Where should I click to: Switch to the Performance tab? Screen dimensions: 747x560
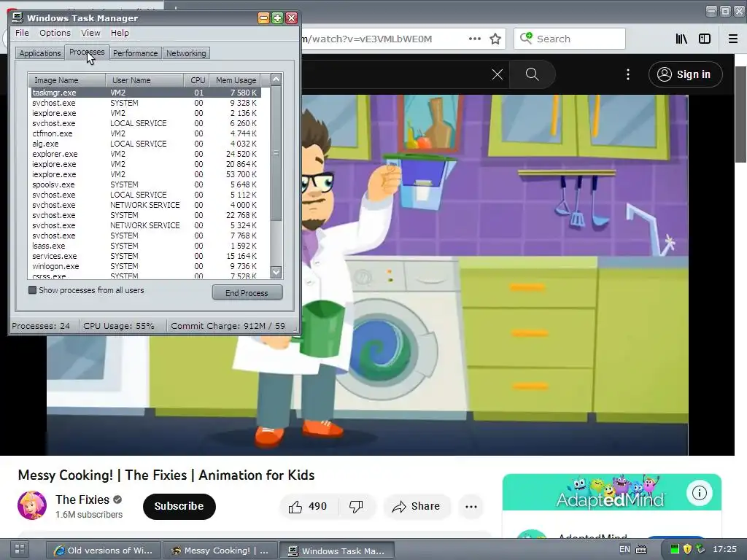(x=135, y=53)
